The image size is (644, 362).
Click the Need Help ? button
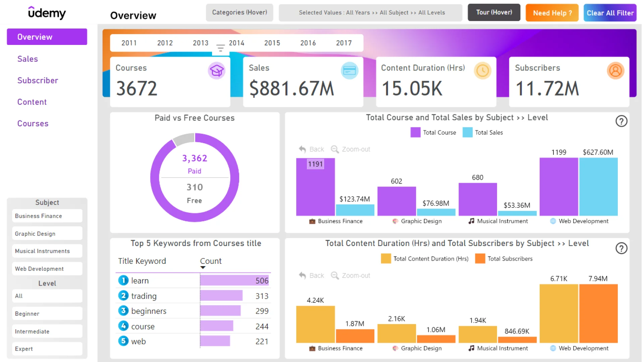(x=552, y=13)
